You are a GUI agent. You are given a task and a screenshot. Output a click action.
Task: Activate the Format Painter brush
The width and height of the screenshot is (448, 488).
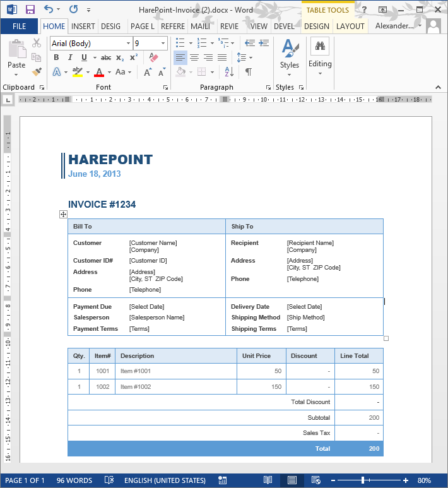pos(37,72)
